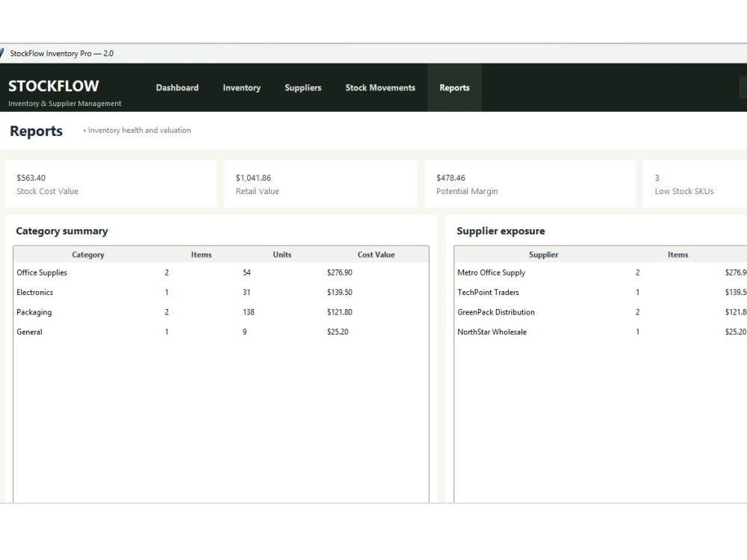Click the 138 units cell for Packaging

pos(249,312)
